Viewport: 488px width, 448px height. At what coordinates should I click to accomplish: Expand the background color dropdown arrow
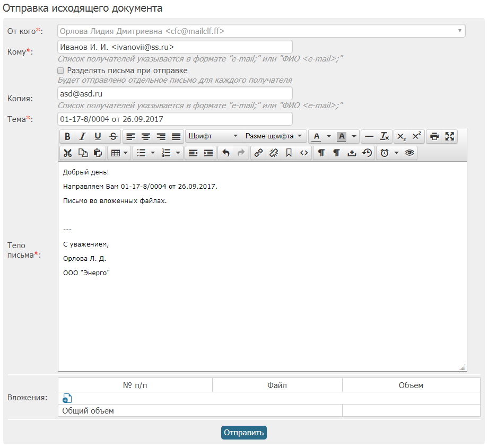tap(354, 136)
